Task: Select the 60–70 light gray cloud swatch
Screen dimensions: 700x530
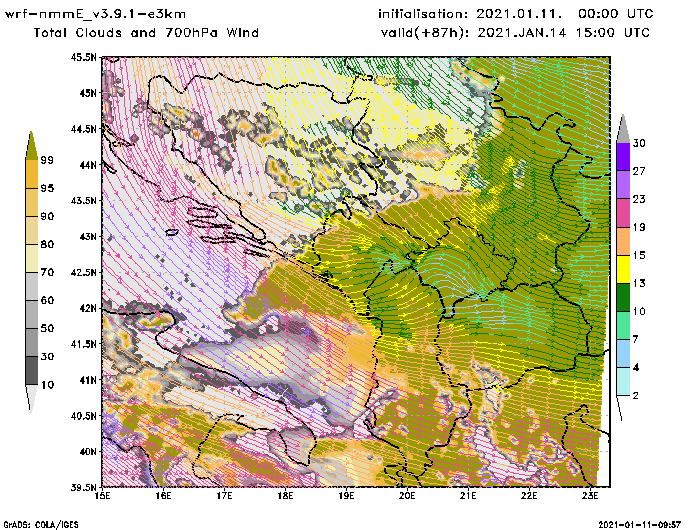Action: pyautogui.click(x=32, y=287)
